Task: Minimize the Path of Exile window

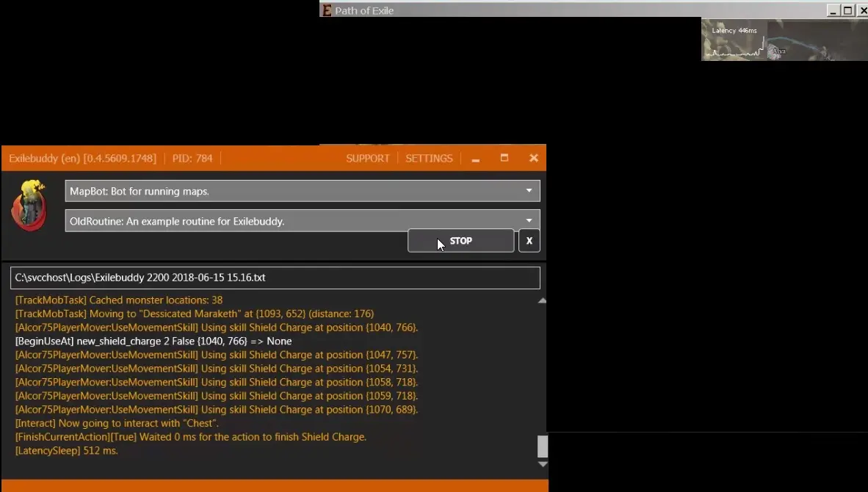Action: (x=833, y=10)
